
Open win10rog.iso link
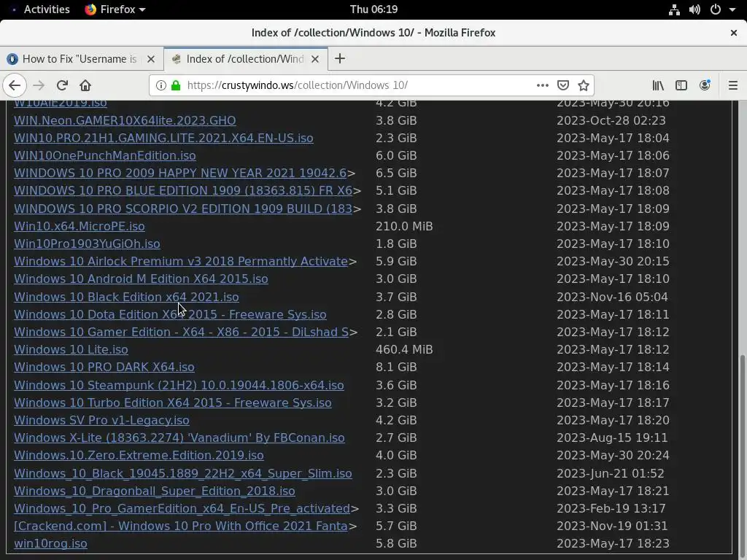(x=50, y=543)
